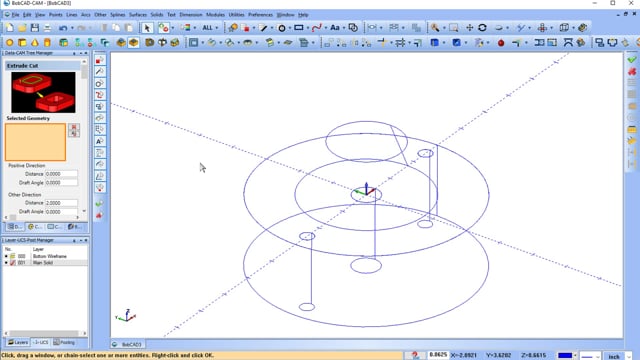
Task: Confirm with green checkmark at right edge
Action: (632, 60)
